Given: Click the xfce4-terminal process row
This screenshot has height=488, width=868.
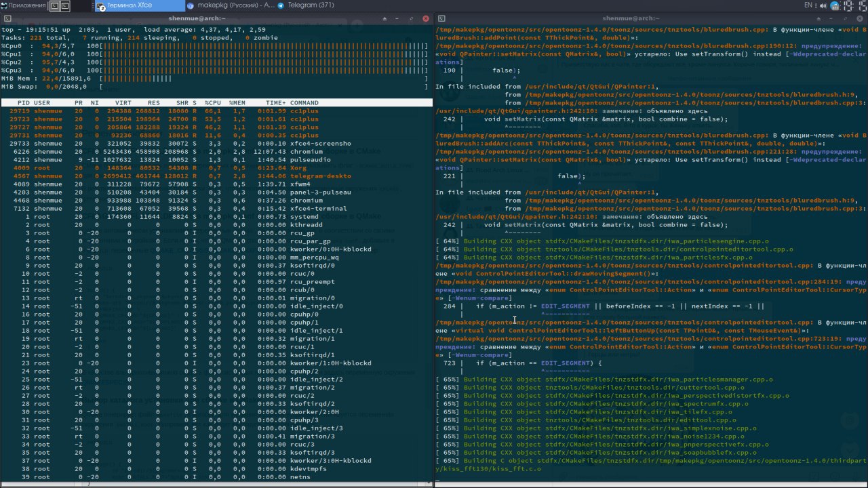Looking at the screenshot, I should point(216,209).
